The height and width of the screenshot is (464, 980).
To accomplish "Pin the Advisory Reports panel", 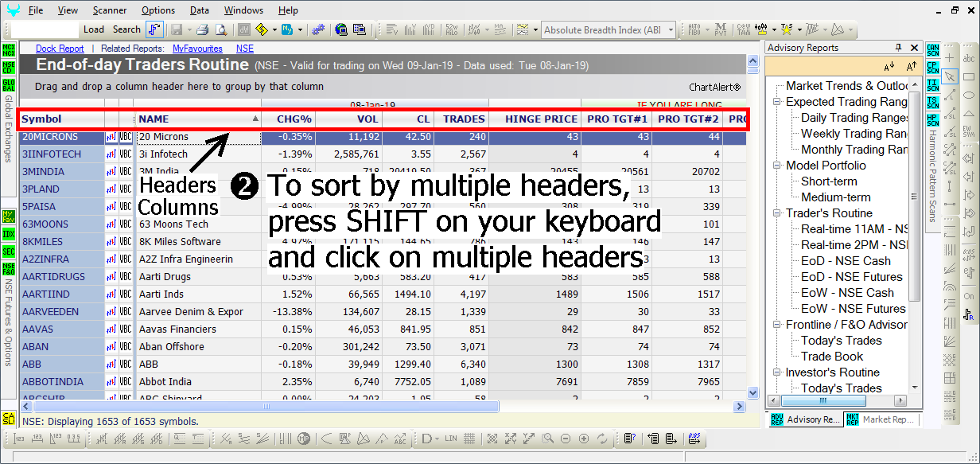I will [899, 48].
